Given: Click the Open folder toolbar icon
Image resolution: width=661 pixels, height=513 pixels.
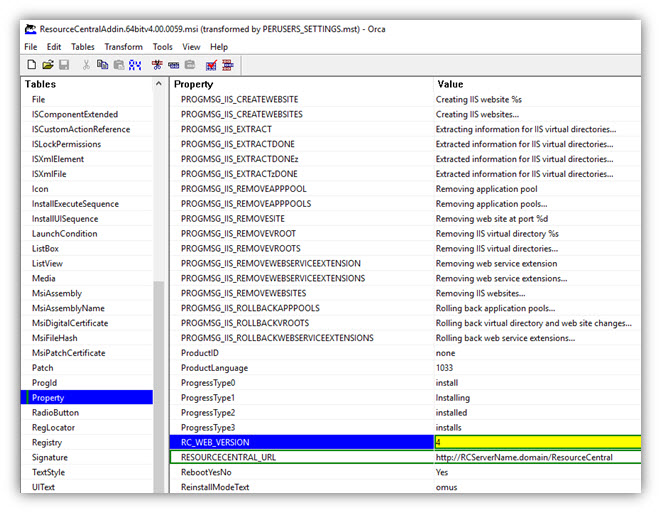Looking at the screenshot, I should click(48, 65).
